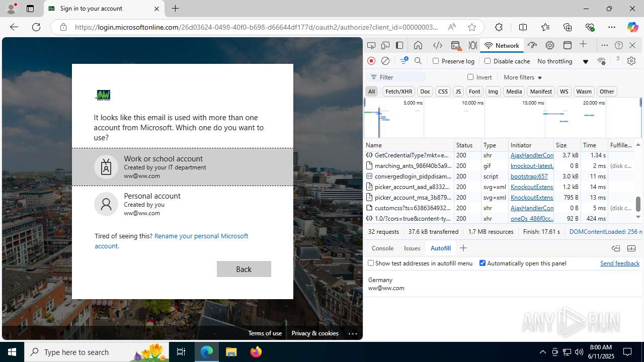The image size is (644, 362).
Task: Check the Invert filter checkbox
Action: (470, 77)
